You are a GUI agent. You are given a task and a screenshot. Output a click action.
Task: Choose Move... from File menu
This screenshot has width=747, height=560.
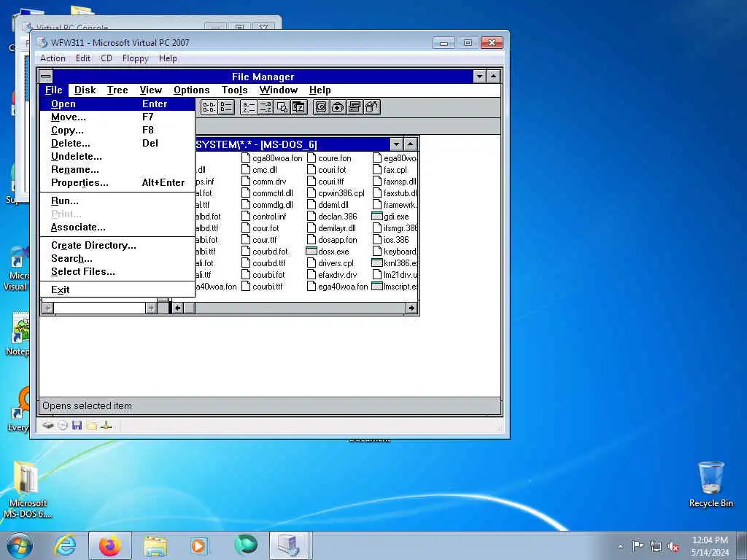tap(117, 117)
